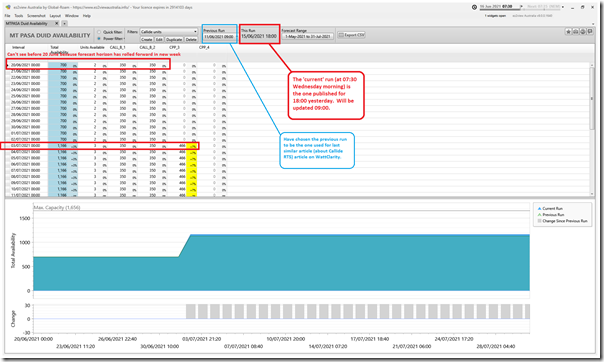
Task: Click the row selector arrow on first row
Action: (x=8, y=65)
